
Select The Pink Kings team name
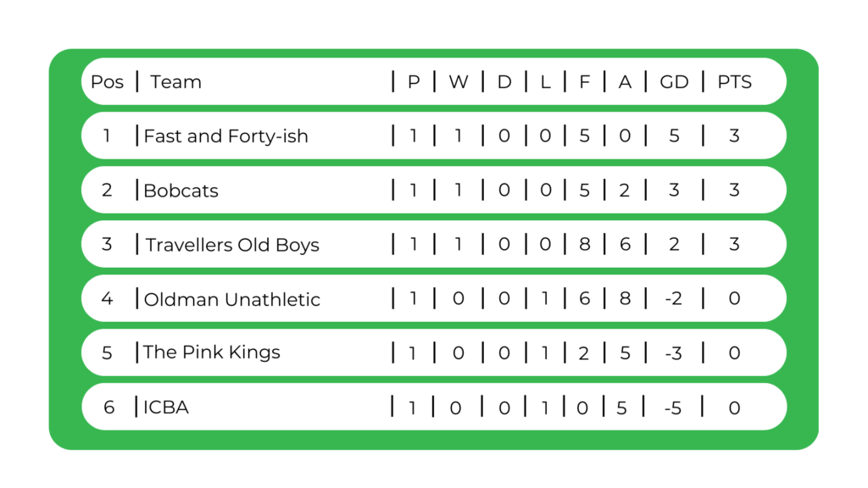211,352
